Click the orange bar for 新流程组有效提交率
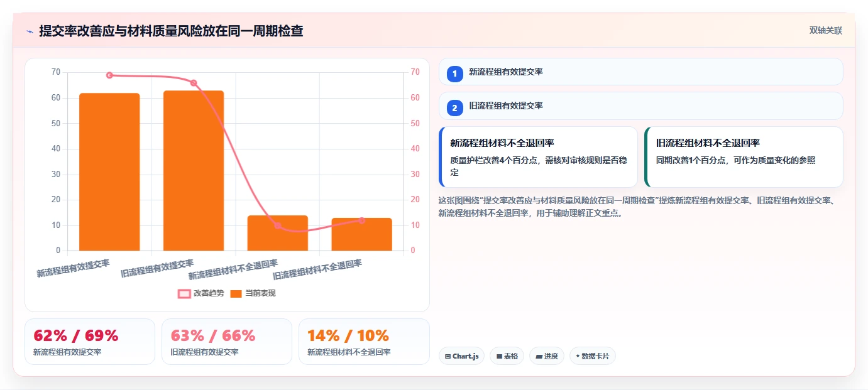Viewport: 868px width, 390px height. point(109,172)
